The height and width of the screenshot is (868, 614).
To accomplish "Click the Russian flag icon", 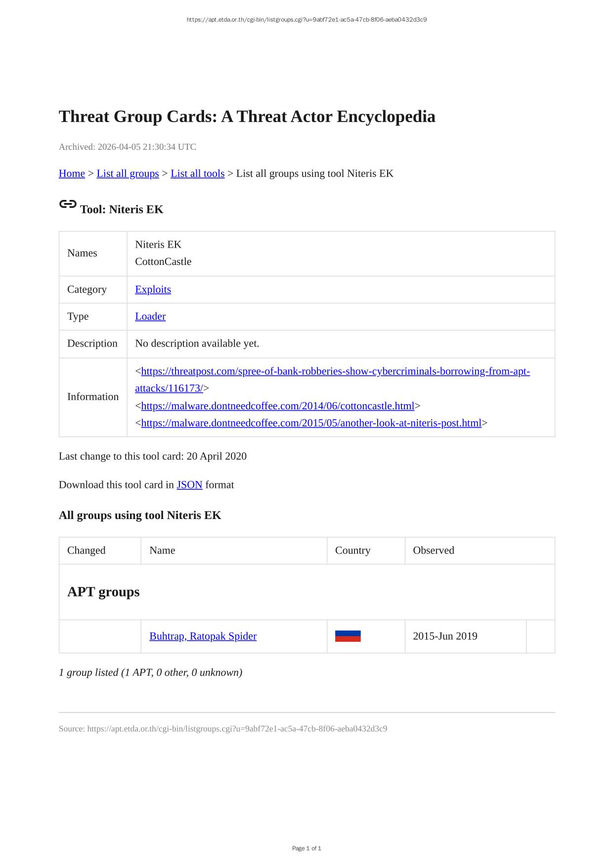I will [x=348, y=636].
